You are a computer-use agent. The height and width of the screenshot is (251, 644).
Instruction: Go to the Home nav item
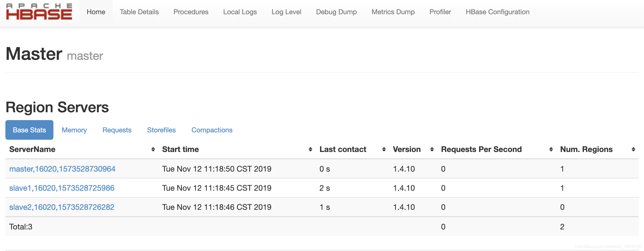(x=96, y=12)
